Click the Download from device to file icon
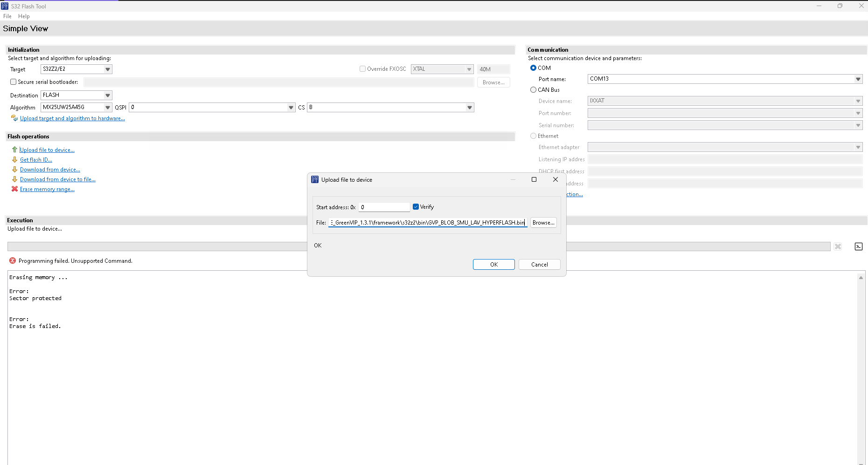 point(14,179)
